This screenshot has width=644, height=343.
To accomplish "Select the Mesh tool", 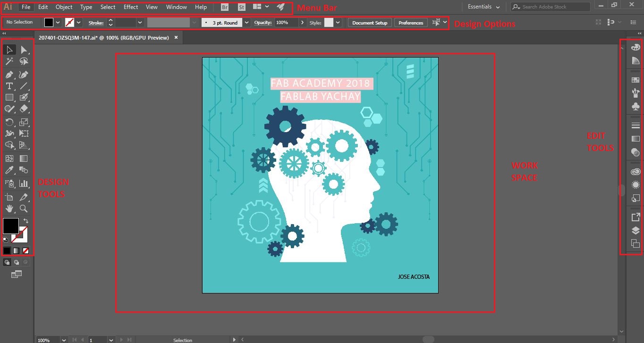I will tap(9, 159).
